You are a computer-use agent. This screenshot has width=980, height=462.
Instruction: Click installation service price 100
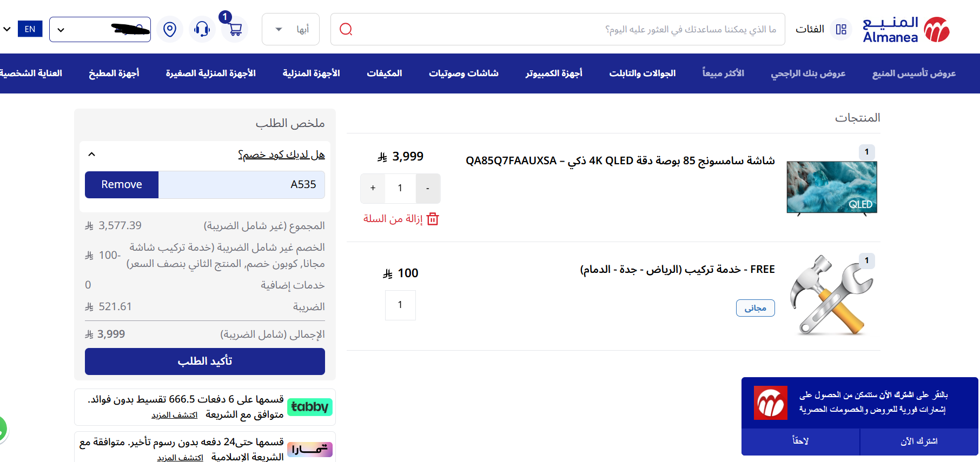click(401, 273)
